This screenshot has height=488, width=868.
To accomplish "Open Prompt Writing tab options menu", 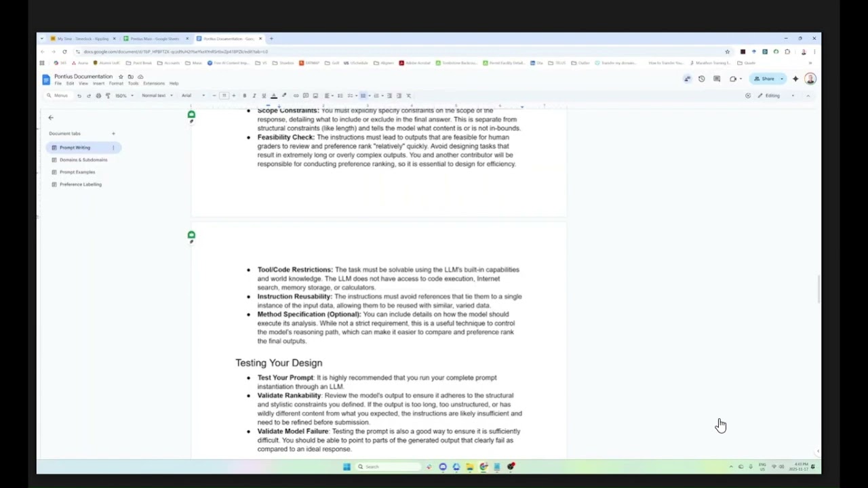I will (x=113, y=148).
